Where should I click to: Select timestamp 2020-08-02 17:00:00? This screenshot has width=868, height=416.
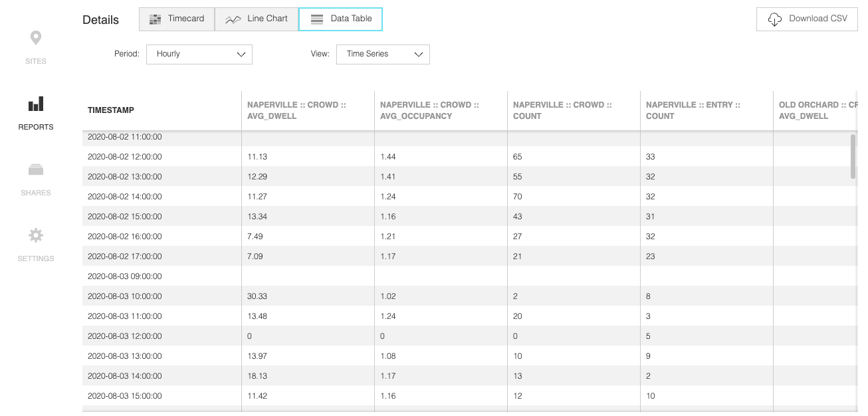click(x=125, y=257)
